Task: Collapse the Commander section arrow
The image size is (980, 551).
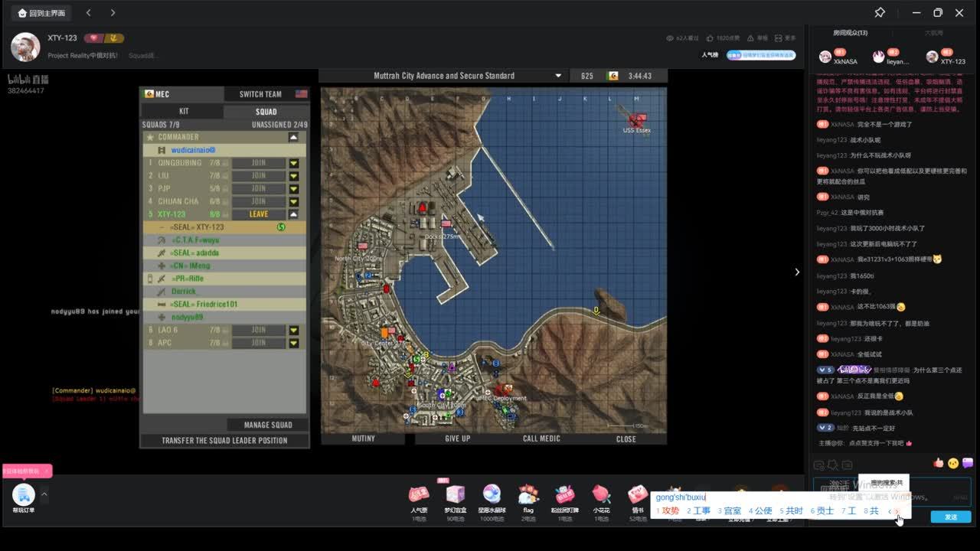Action: click(293, 138)
